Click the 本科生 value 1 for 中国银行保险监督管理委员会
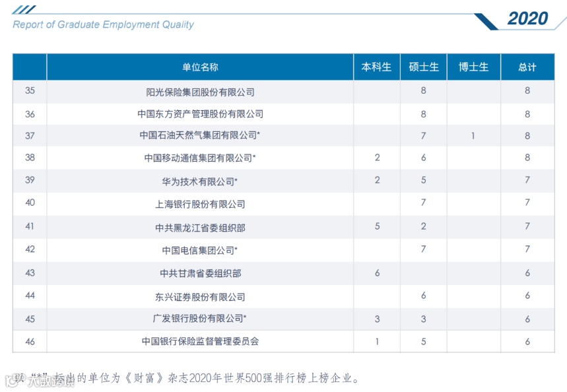The width and height of the screenshot is (567, 392). 377,341
